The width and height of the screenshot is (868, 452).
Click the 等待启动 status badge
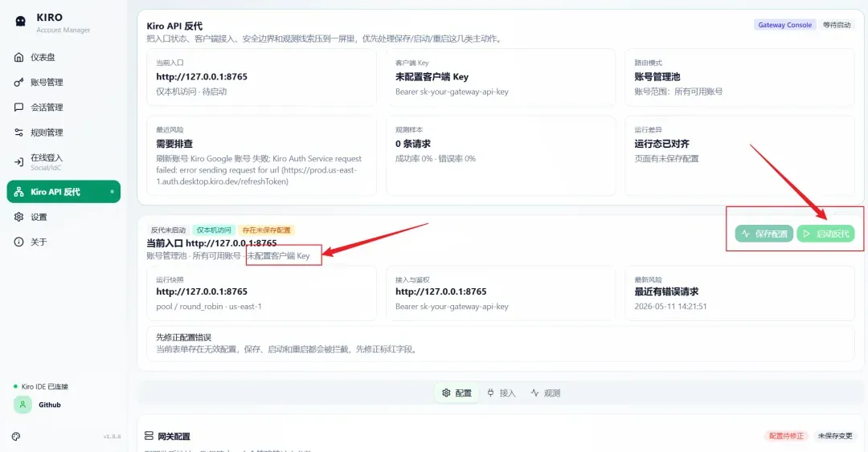(x=837, y=25)
